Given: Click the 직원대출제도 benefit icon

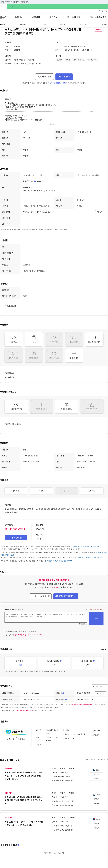Looking at the screenshot, I should (x=34, y=355).
